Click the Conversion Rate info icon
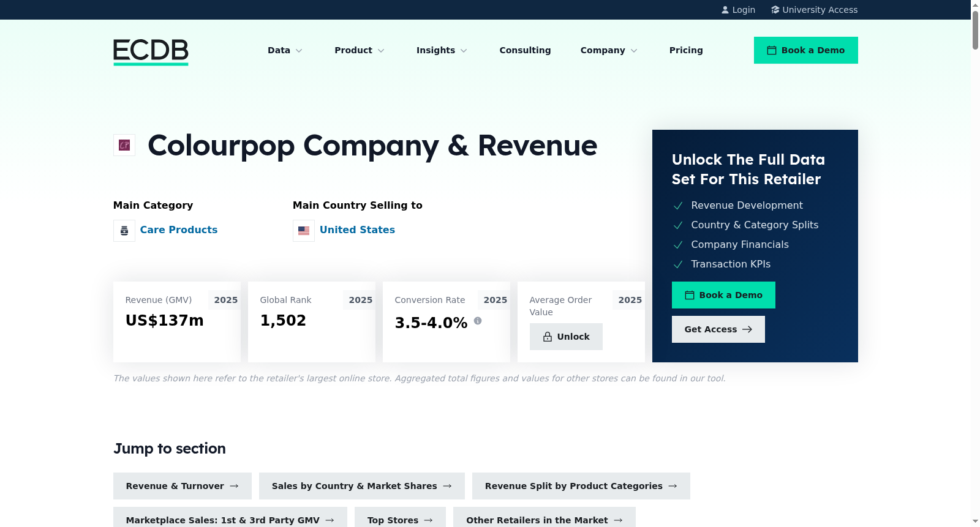Image resolution: width=980 pixels, height=527 pixels. pyautogui.click(x=478, y=321)
